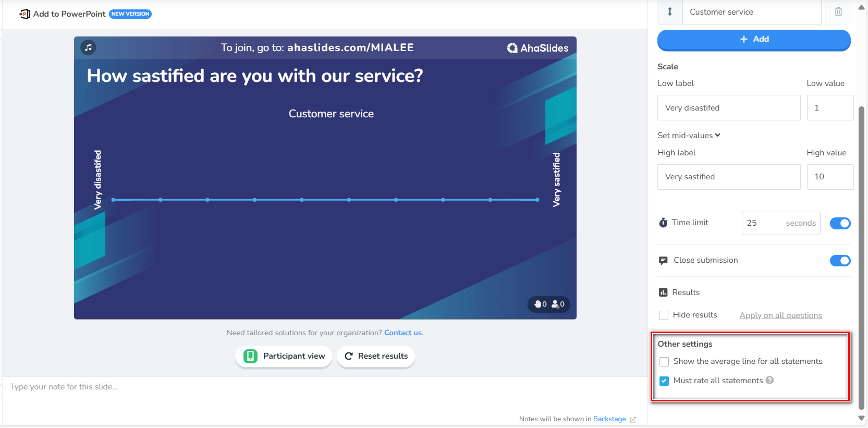Screen dimensions: 868x428
Task: Open the Backstage link
Action: click(609, 419)
